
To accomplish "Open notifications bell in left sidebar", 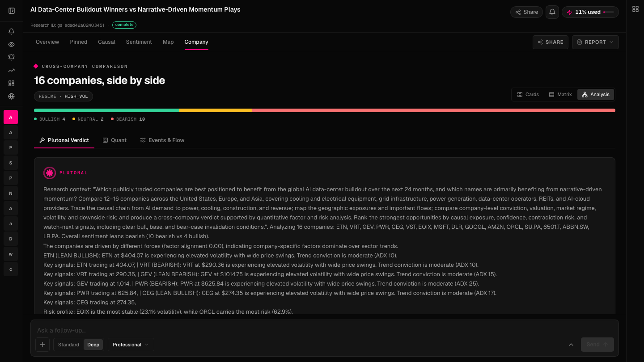I will pos(12,32).
